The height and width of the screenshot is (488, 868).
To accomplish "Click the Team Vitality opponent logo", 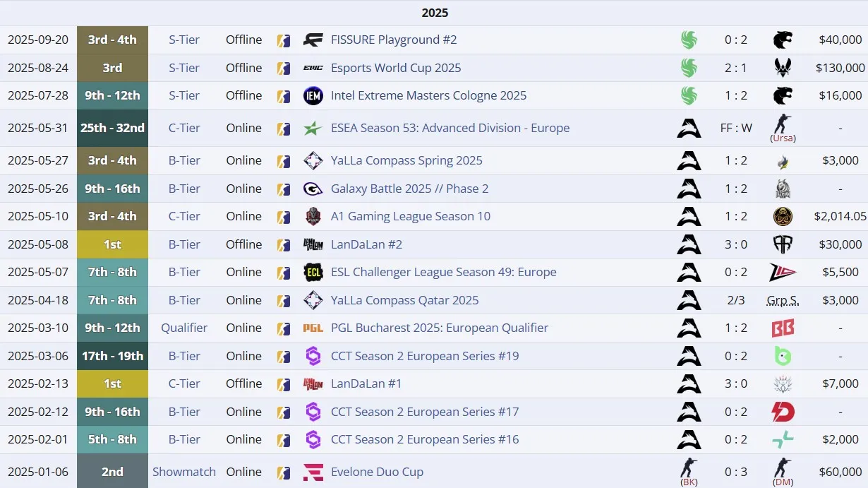I will (x=783, y=68).
